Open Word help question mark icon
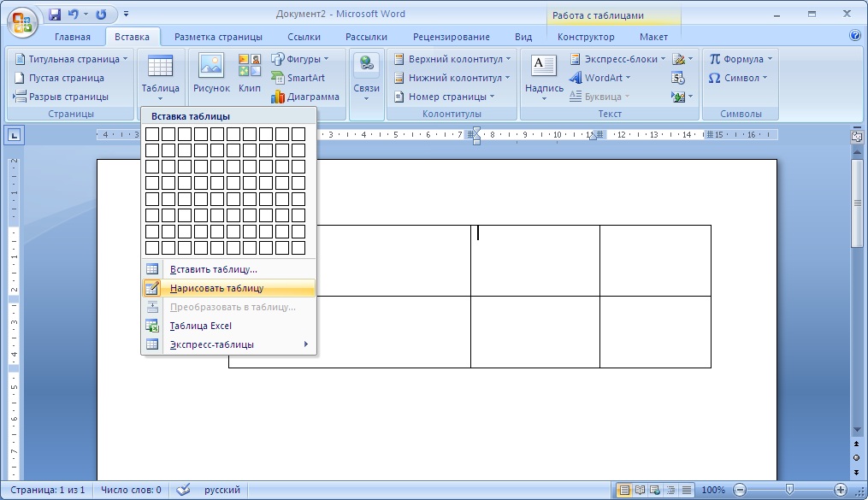Image resolution: width=868 pixels, height=500 pixels. click(855, 36)
